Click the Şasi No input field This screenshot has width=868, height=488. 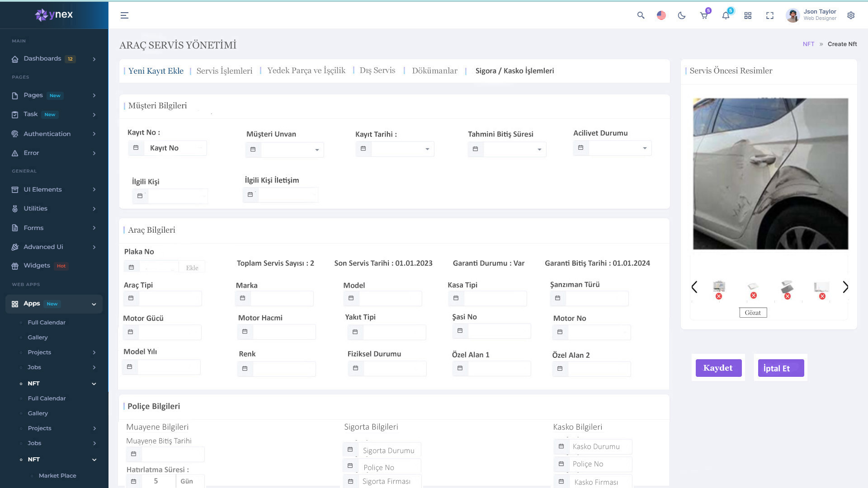[x=491, y=331]
